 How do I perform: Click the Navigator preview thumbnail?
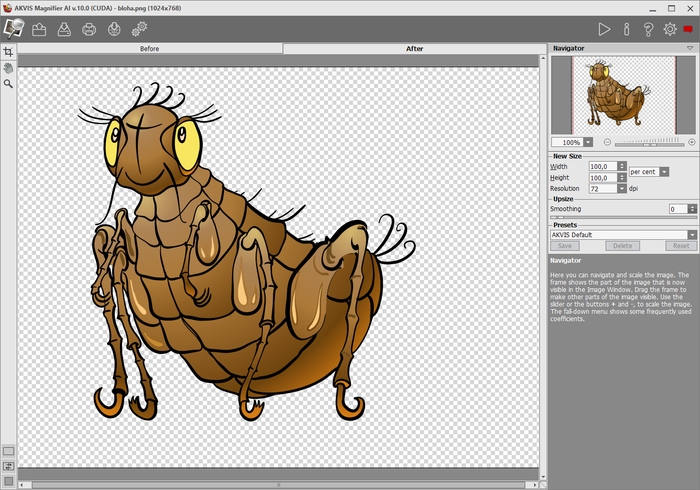point(624,95)
